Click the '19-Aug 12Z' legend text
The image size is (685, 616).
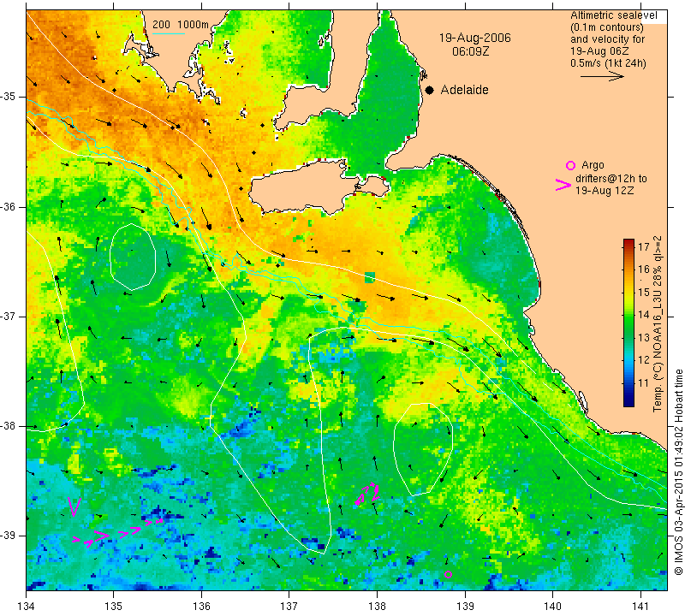pos(605,190)
